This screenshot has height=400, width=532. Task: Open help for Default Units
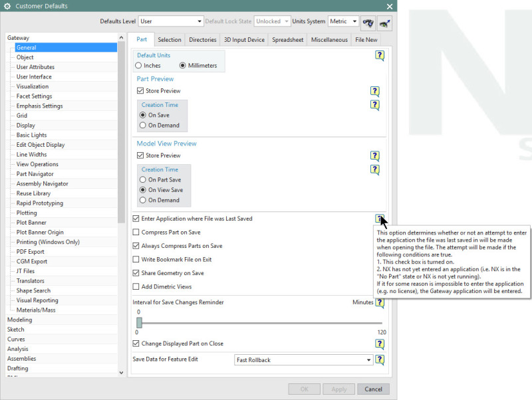pos(380,55)
